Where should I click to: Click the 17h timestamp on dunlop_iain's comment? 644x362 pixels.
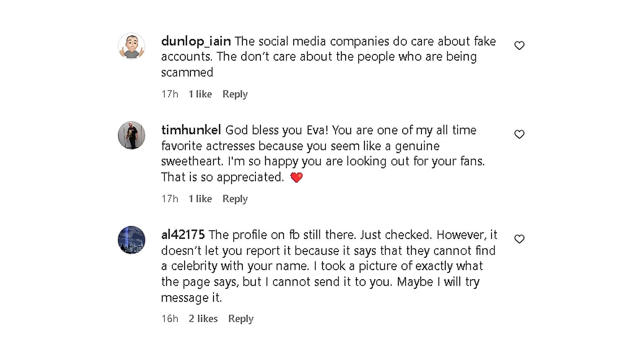point(170,94)
